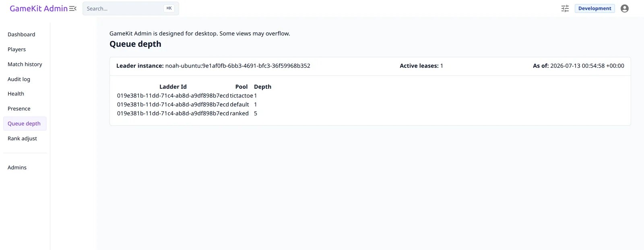This screenshot has width=644, height=250.
Task: Select Queue depth in the sidebar
Action: pos(24,124)
